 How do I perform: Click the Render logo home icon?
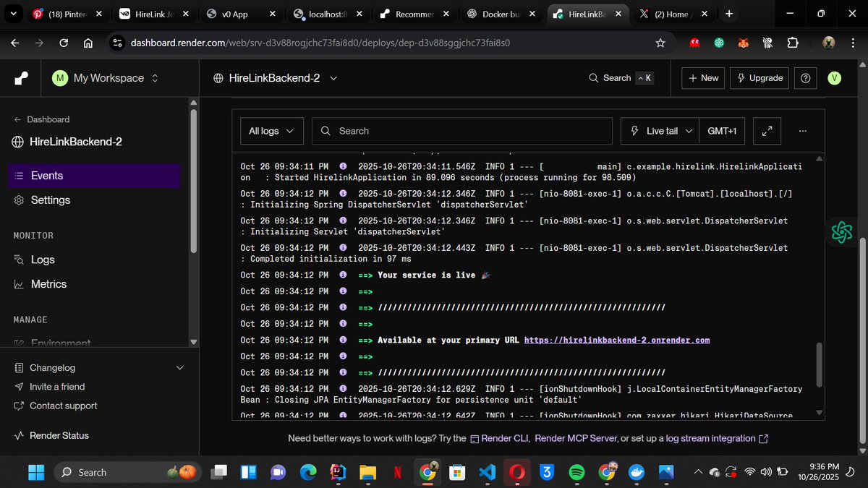click(21, 78)
